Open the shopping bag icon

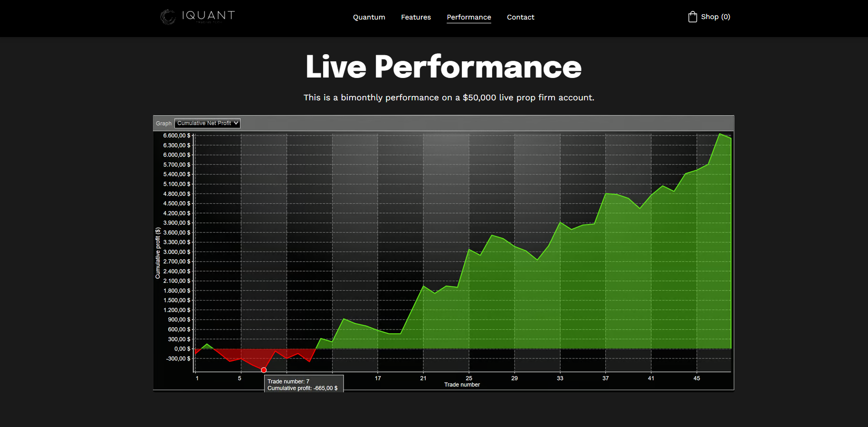pos(692,17)
